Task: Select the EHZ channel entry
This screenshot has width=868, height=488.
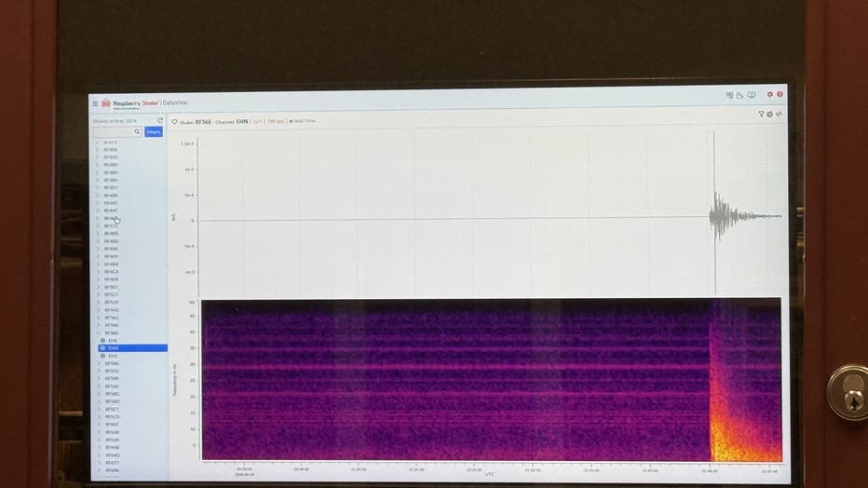Action: tap(113, 356)
